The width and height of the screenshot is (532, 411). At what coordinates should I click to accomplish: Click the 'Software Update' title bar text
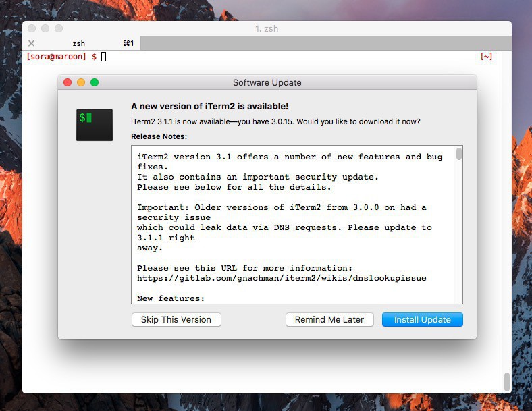click(x=267, y=82)
